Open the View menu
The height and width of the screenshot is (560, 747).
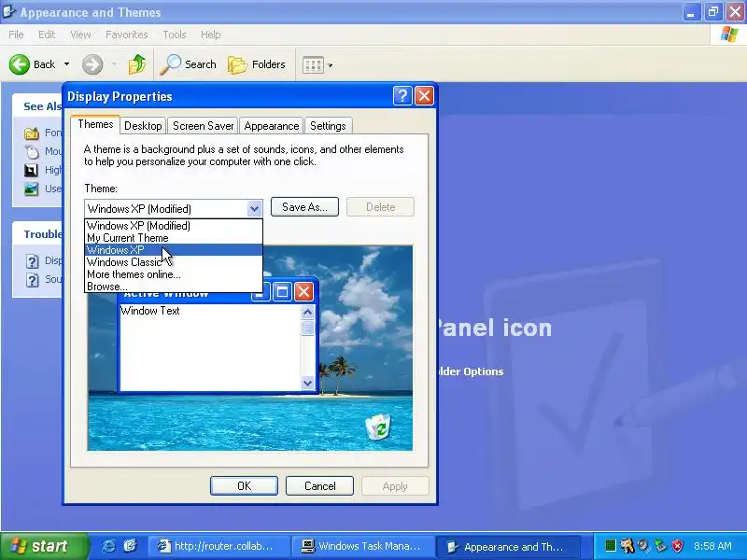80,35
